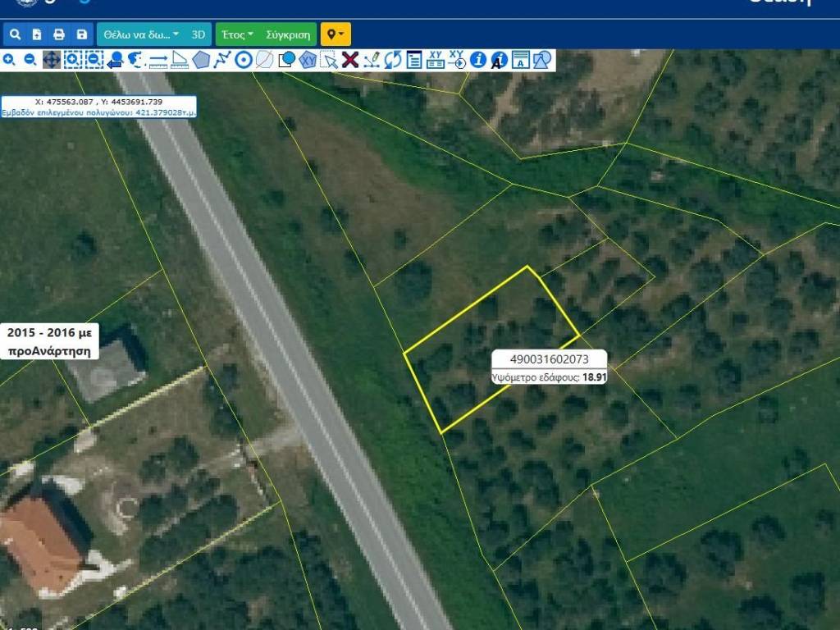The image size is (840, 630).
Task: Choose the draw polygon tool
Action: [x=201, y=60]
